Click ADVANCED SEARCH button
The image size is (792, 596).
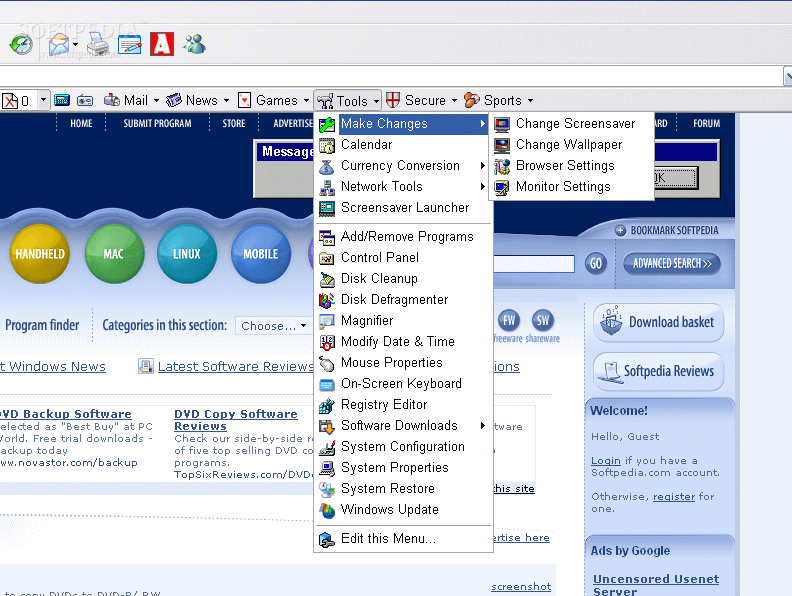[672, 263]
